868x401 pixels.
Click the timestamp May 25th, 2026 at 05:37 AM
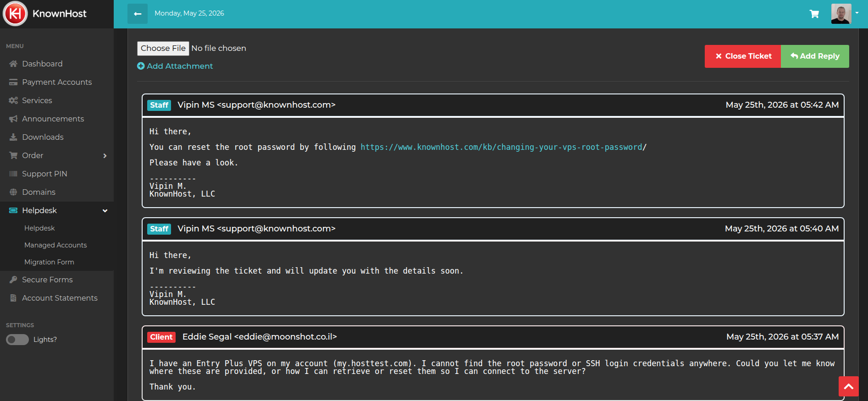783,337
